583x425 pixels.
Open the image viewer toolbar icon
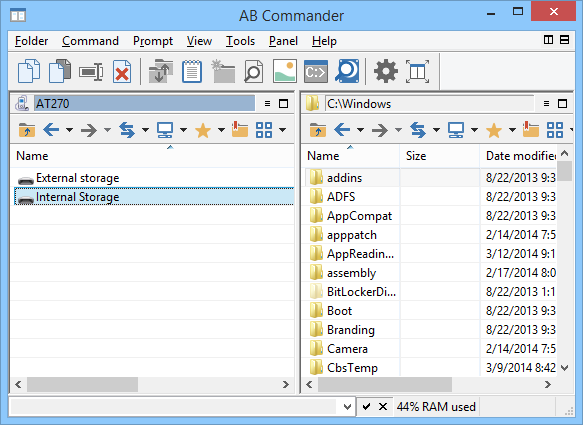[285, 71]
